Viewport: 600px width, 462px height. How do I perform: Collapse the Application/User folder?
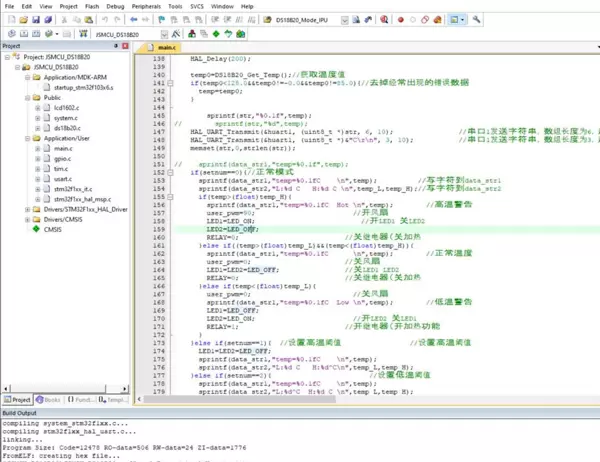(26, 137)
